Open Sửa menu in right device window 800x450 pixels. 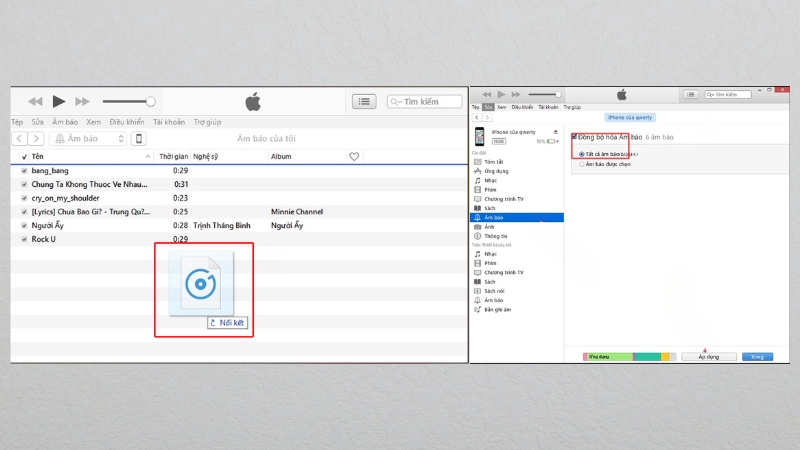[488, 107]
